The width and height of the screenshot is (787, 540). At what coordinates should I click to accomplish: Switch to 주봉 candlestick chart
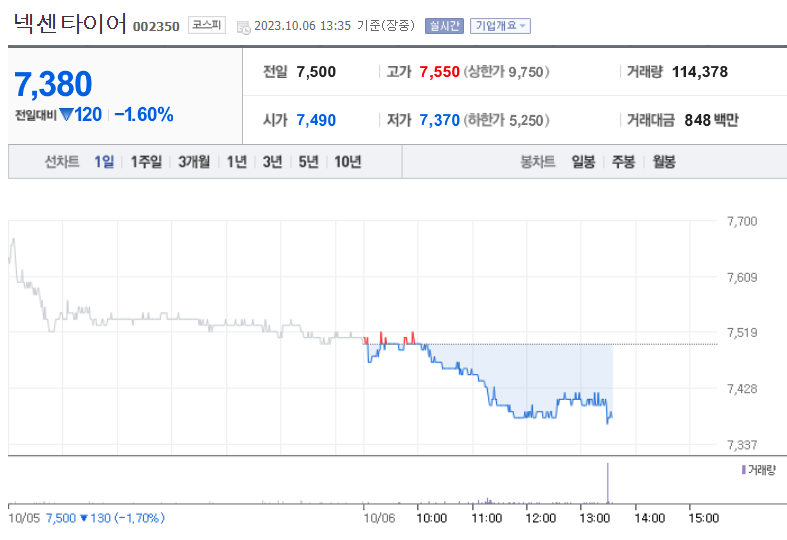[623, 162]
